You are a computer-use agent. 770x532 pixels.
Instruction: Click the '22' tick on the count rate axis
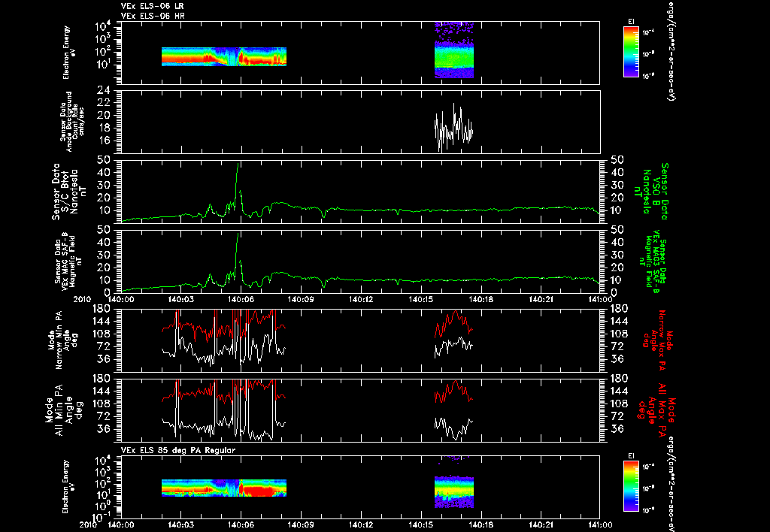103,103
